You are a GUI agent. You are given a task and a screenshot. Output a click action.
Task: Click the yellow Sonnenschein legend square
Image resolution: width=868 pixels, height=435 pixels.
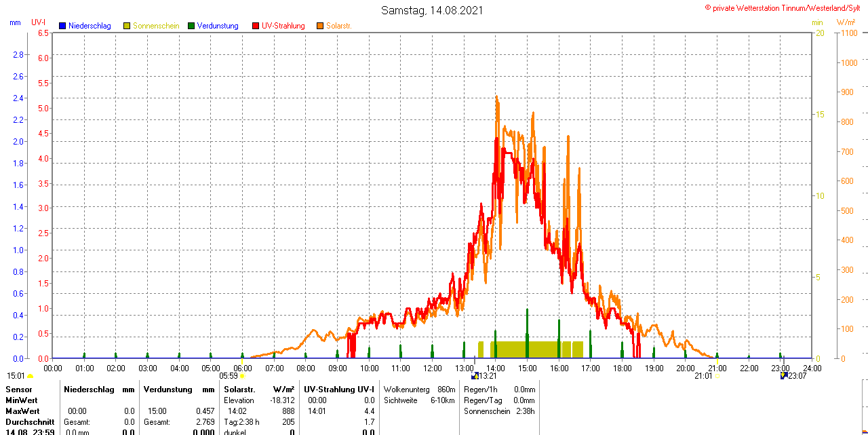click(x=127, y=26)
